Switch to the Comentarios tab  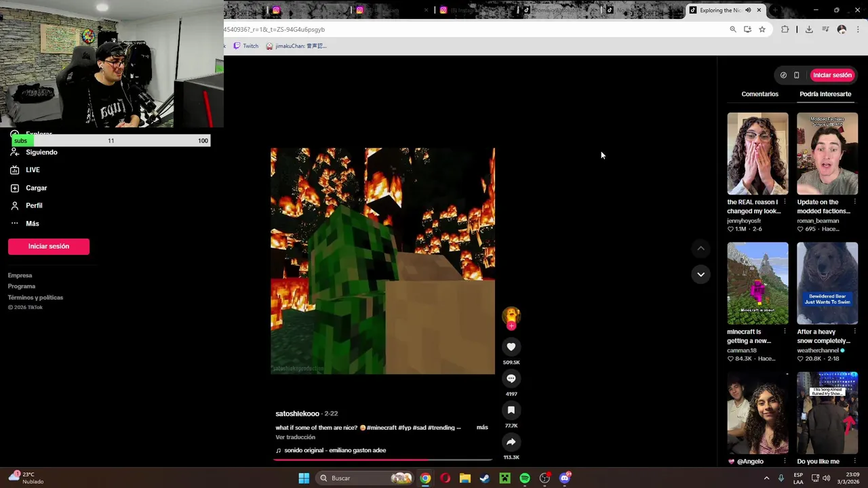[759, 94]
